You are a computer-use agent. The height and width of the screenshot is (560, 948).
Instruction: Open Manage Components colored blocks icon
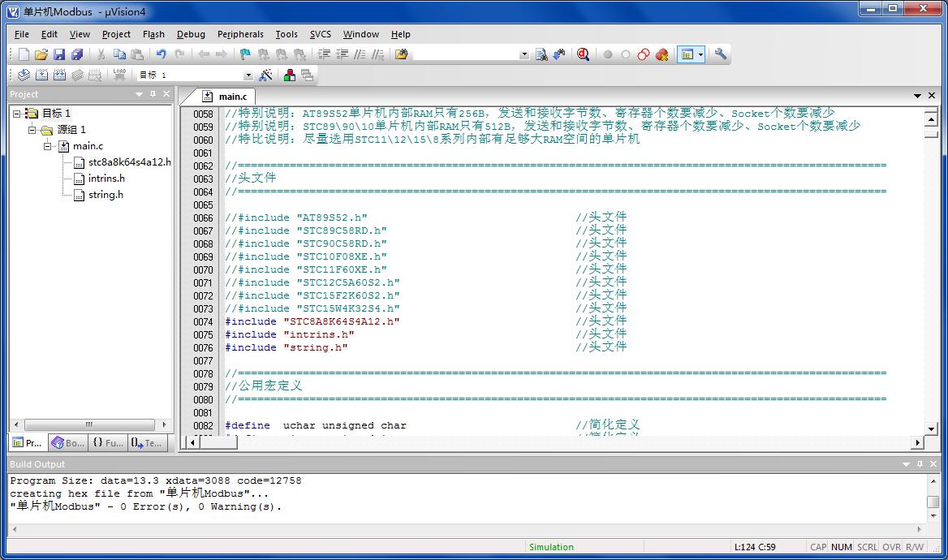pos(290,75)
